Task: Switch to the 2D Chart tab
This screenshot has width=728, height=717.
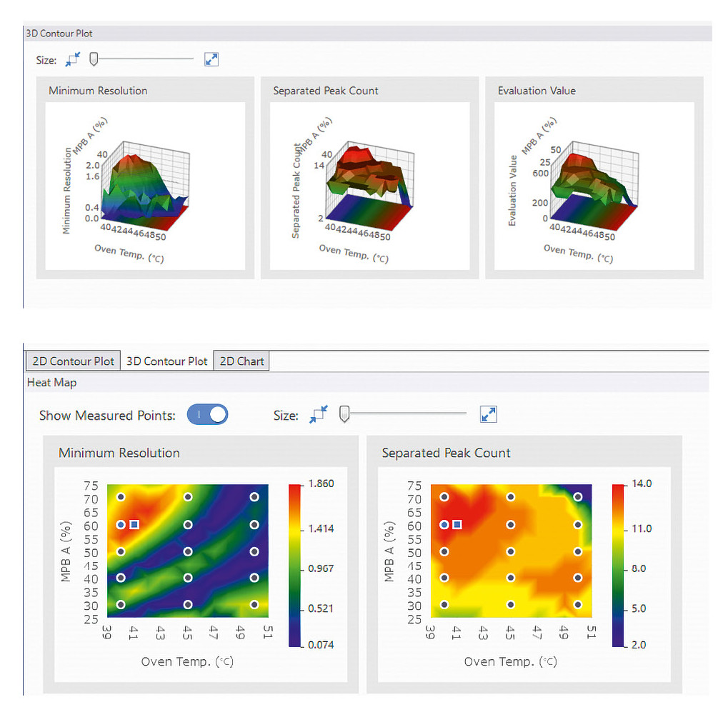Action: click(241, 361)
